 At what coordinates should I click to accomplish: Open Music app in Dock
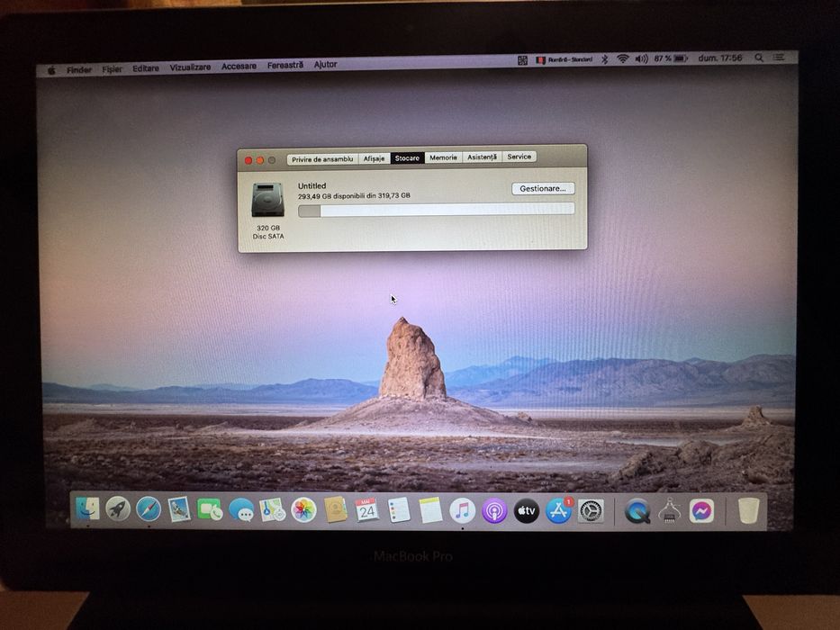click(462, 510)
